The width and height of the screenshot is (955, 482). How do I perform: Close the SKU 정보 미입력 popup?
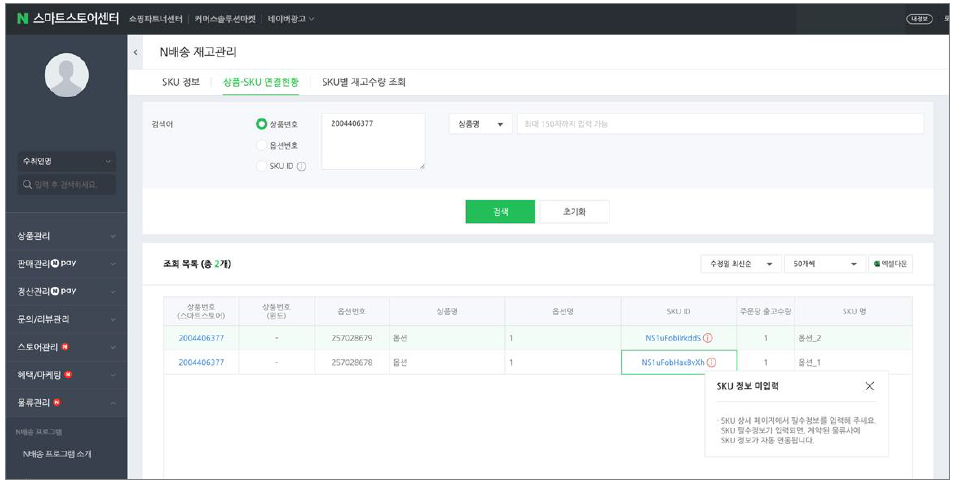869,386
